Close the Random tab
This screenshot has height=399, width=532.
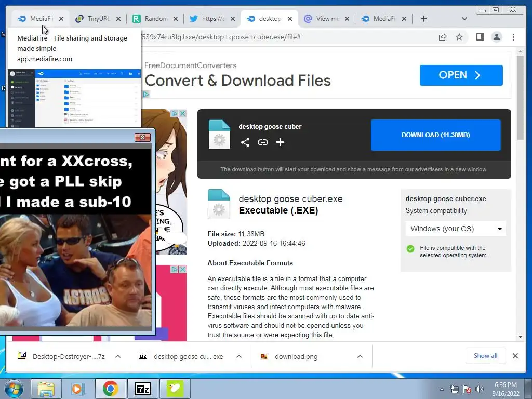[x=176, y=19]
